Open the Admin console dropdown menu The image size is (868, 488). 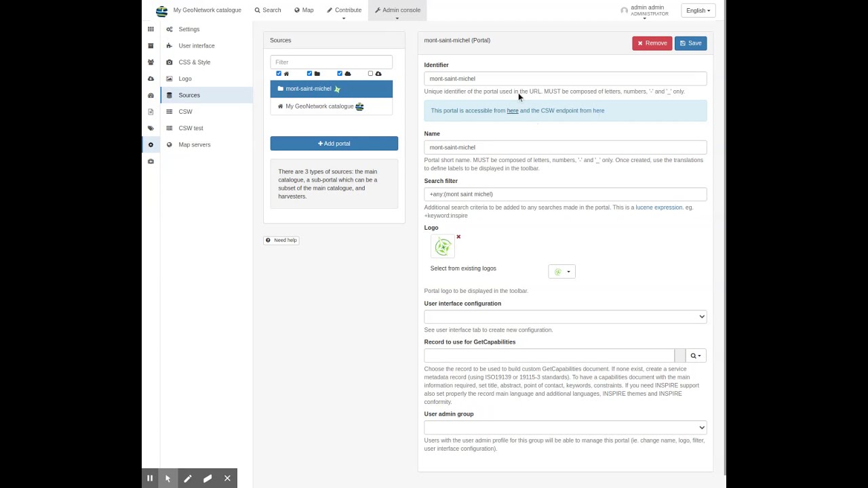tap(397, 10)
